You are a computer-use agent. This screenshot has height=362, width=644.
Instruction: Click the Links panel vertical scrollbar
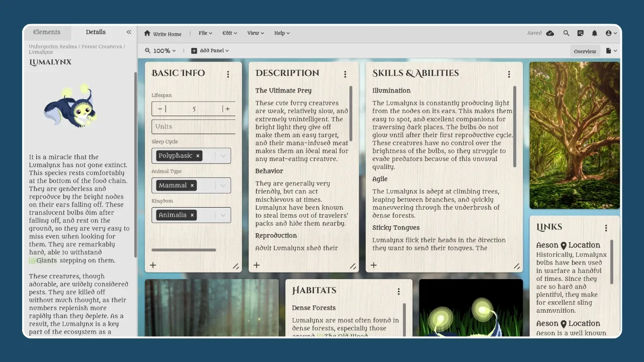tap(612, 261)
